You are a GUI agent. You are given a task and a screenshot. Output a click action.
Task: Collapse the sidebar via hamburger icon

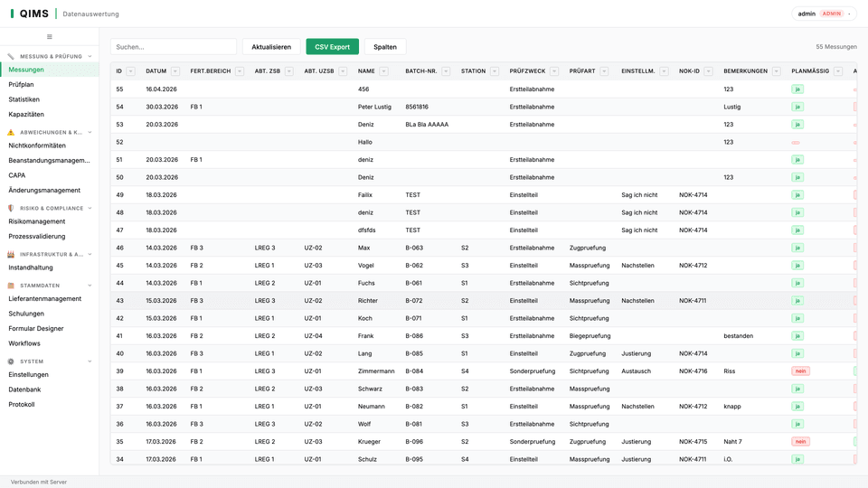[x=49, y=36]
